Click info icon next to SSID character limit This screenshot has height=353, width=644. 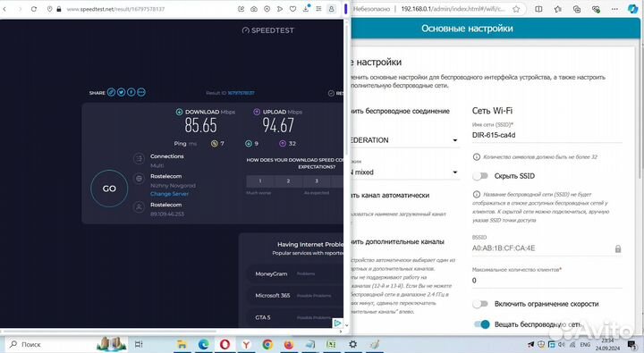(477, 156)
